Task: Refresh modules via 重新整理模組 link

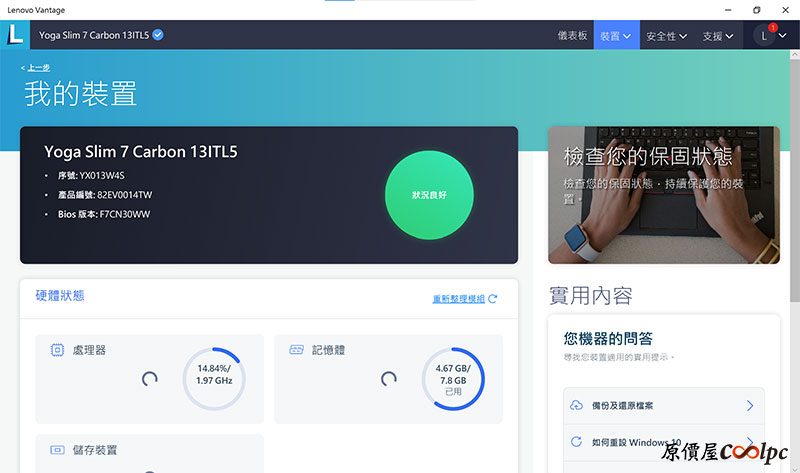Action: tap(458, 299)
